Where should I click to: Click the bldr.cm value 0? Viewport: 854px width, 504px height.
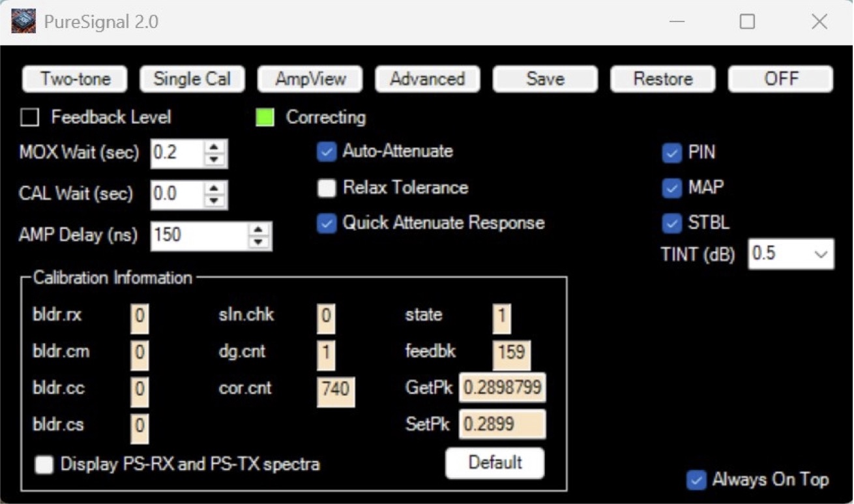pos(140,354)
